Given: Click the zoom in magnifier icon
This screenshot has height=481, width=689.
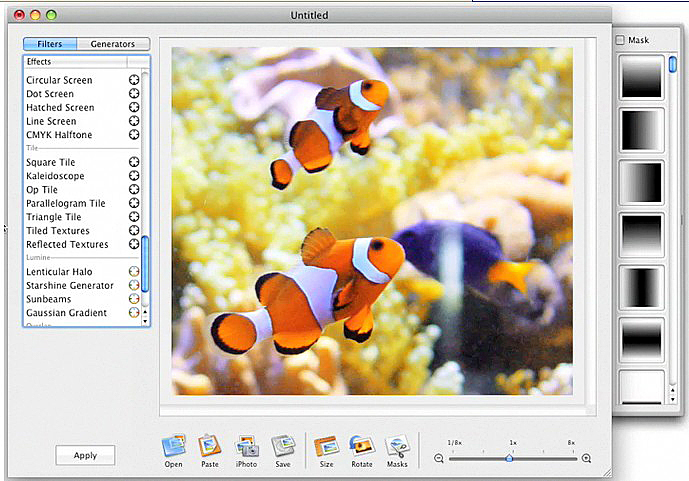Looking at the screenshot, I should [587, 458].
